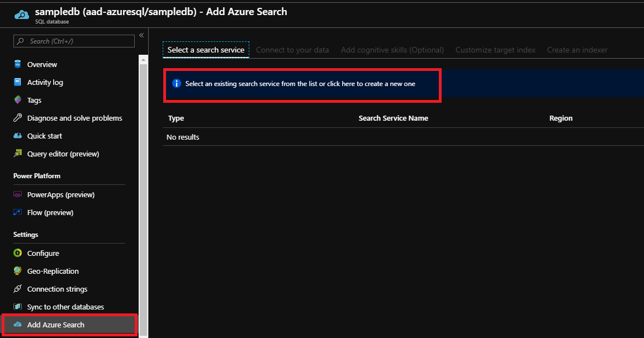Switch to the Create an indexer tab
Viewport: 644px width, 338px height.
(x=577, y=50)
